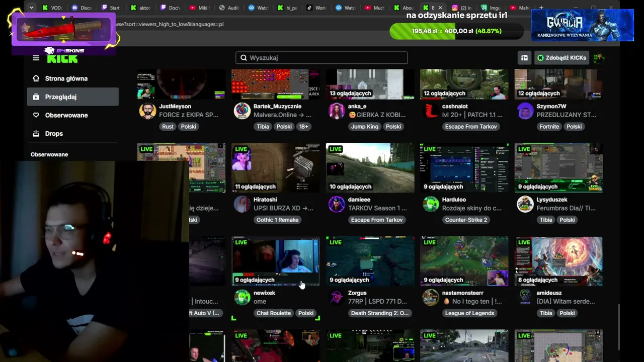This screenshot has width=644, height=362.
Task: Open JustMeyson's channel avatar
Action: 147,111
